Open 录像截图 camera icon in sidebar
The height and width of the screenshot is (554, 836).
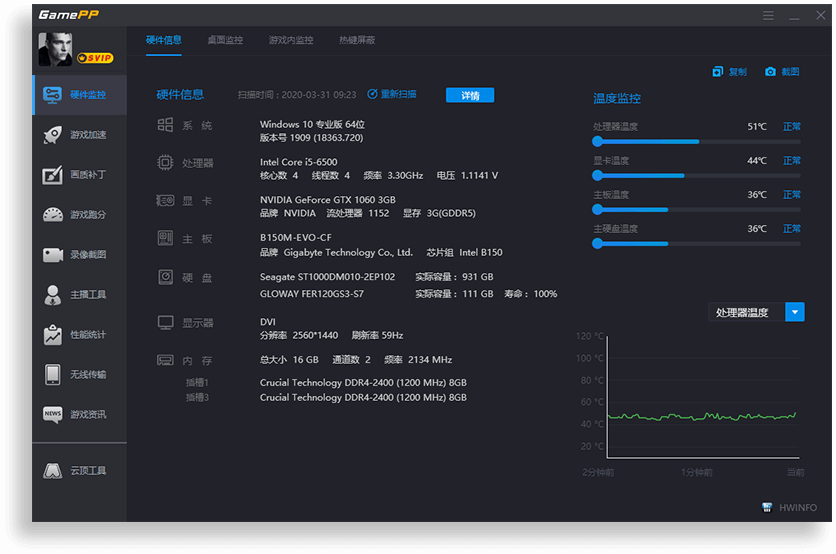52,255
